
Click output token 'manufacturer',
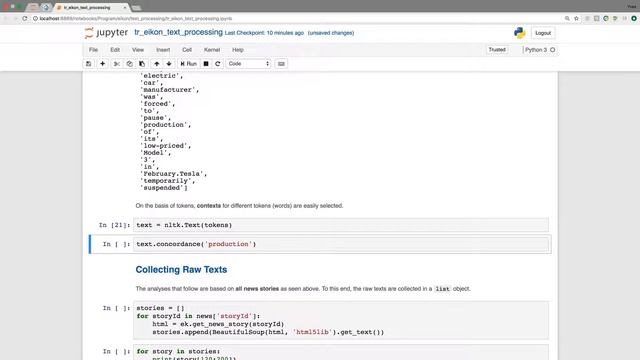(x=169, y=90)
